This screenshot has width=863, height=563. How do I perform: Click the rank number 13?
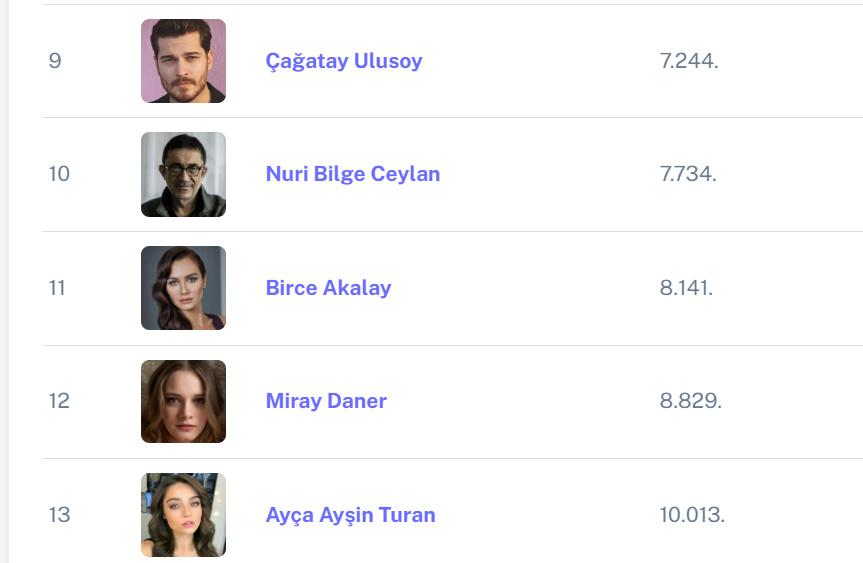coord(59,515)
